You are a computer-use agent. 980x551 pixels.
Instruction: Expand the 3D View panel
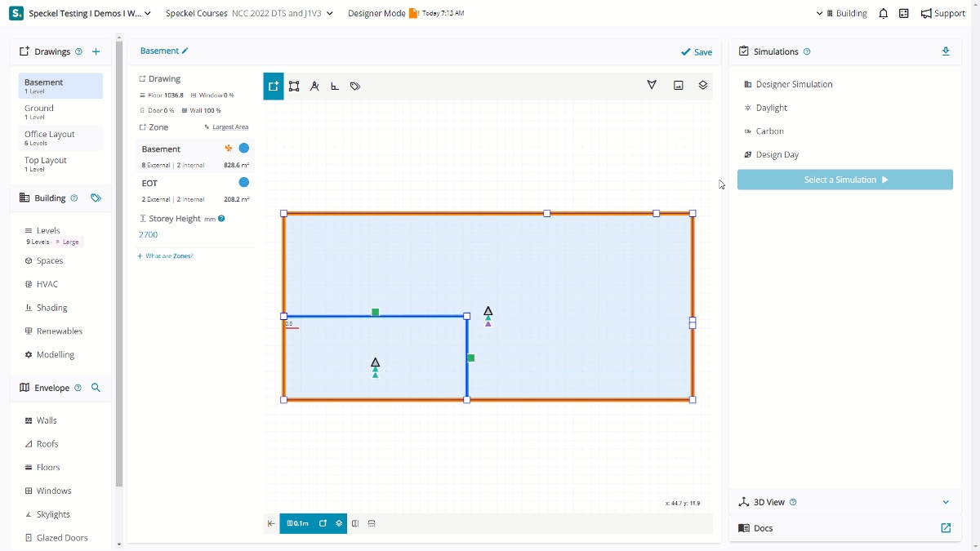coord(946,502)
